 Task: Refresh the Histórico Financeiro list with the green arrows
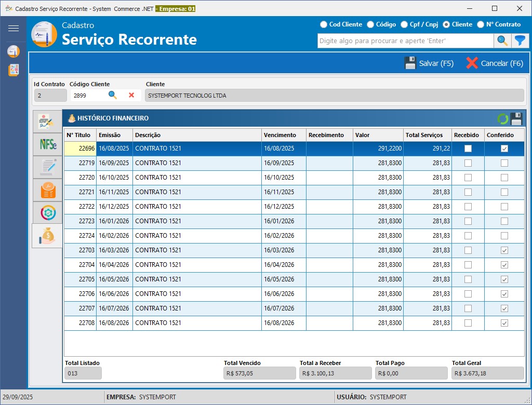503,119
